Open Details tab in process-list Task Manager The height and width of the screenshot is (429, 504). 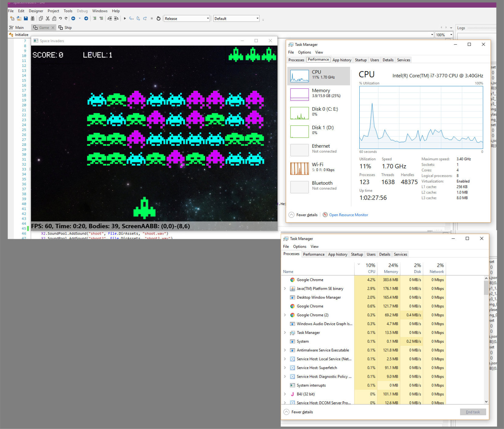click(x=385, y=255)
